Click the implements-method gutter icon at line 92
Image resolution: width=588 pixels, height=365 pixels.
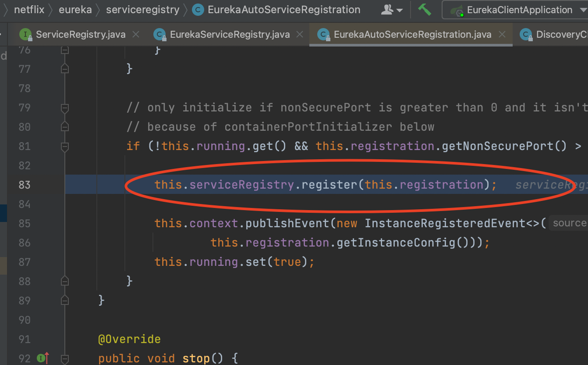[43, 358]
